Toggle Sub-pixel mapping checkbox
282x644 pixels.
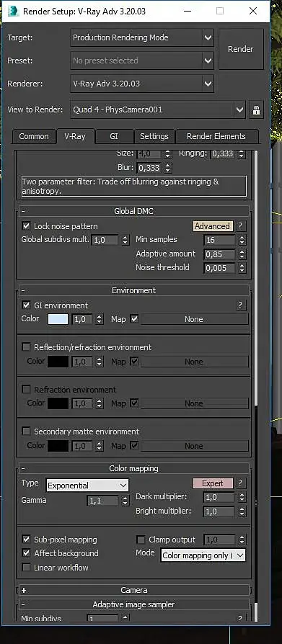[x=26, y=540]
